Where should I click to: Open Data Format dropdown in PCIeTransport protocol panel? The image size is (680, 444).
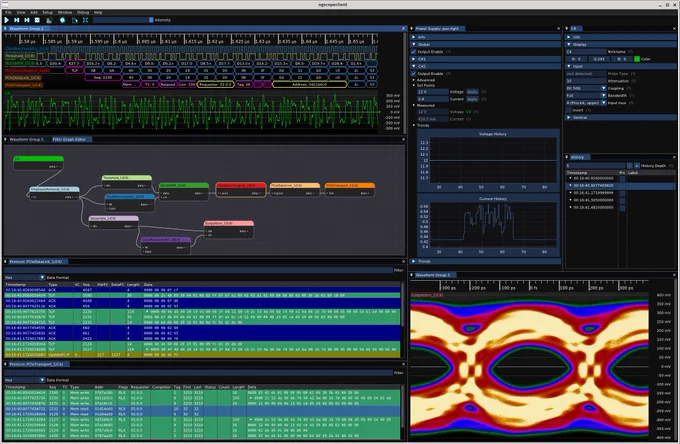click(x=24, y=380)
